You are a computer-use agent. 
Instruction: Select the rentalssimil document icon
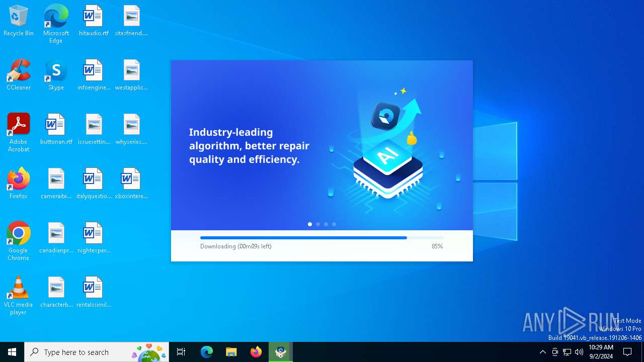(94, 293)
